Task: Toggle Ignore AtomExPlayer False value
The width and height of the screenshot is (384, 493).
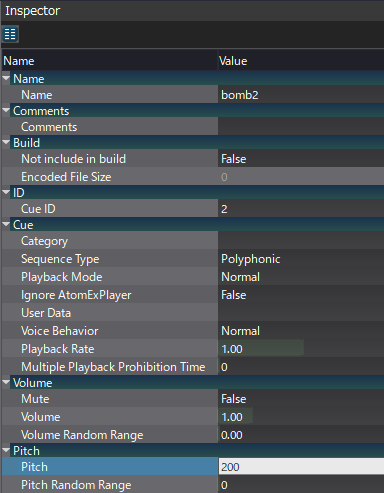Action: 301,295
